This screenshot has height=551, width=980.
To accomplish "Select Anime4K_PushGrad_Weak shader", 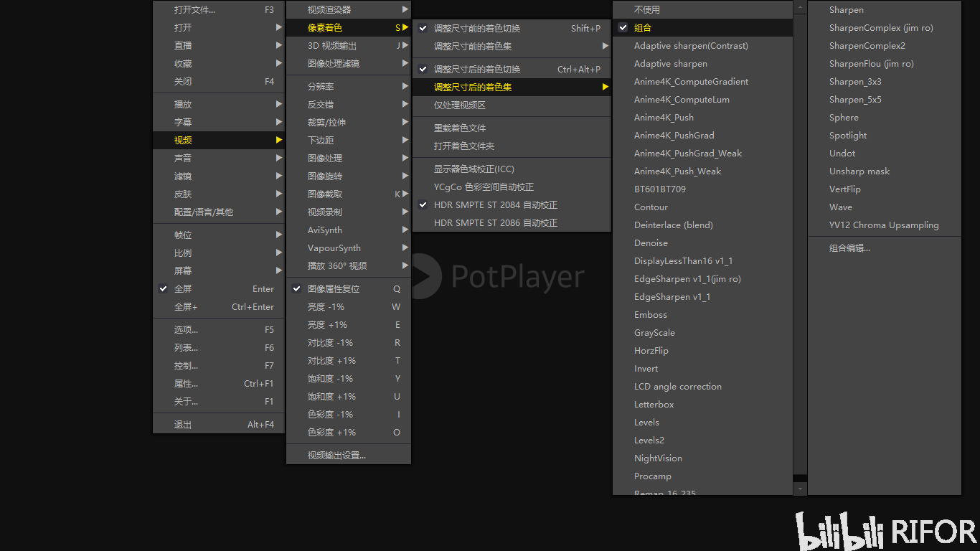I will coord(703,153).
